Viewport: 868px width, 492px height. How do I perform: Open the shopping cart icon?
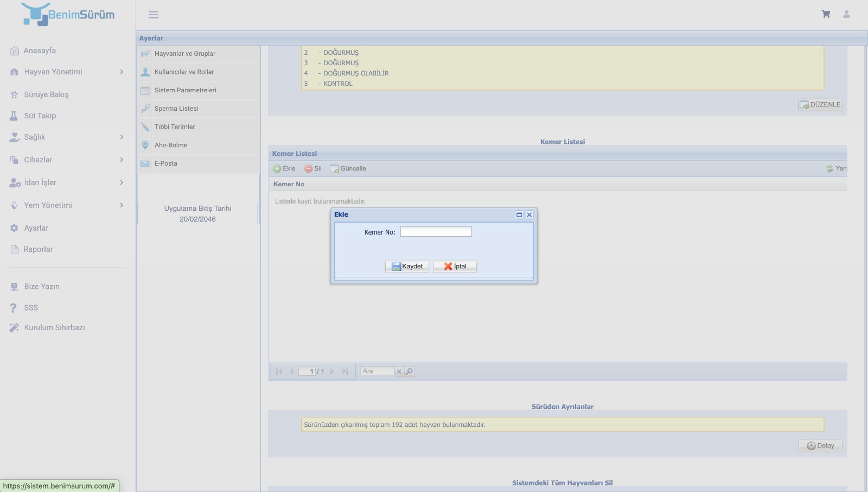(x=826, y=14)
